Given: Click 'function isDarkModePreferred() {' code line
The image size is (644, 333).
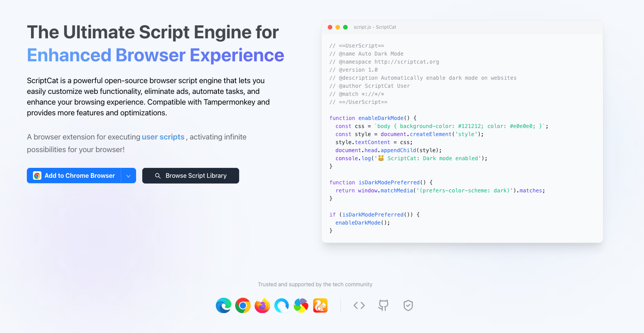Looking at the screenshot, I should click(x=381, y=182).
